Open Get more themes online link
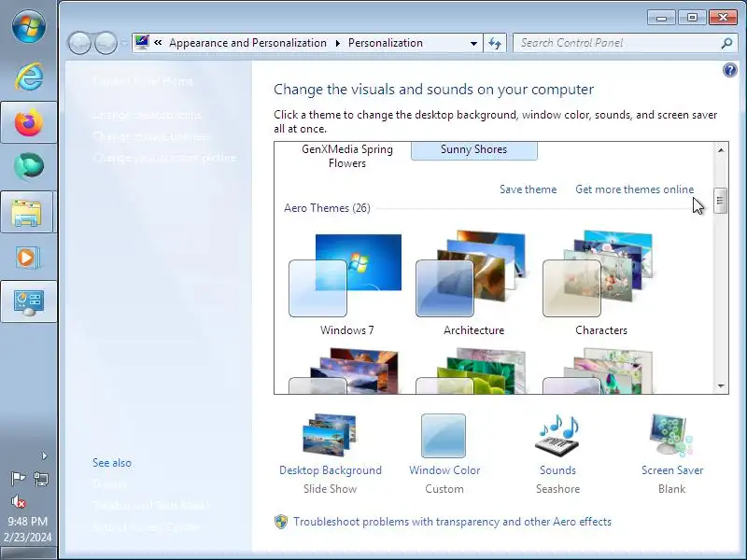 [635, 189]
